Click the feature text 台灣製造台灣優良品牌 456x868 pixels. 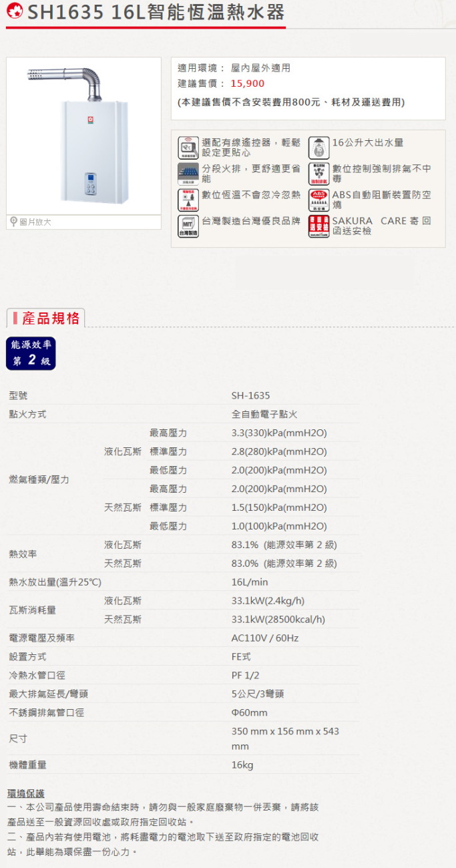point(251,220)
